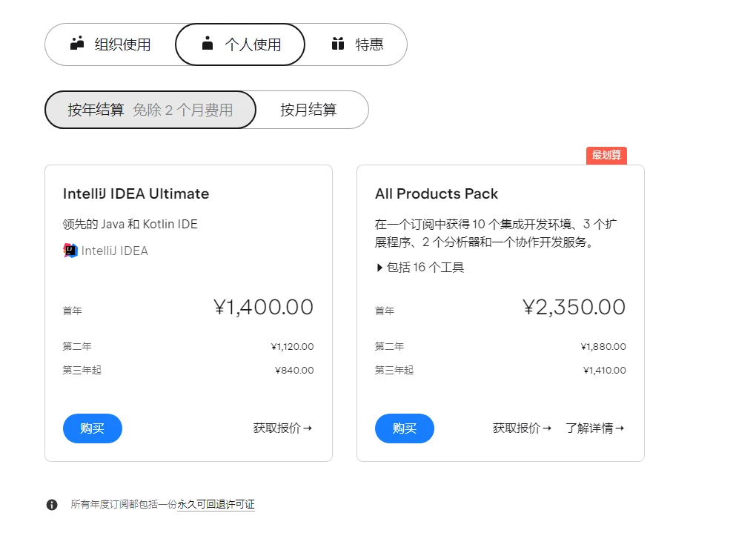Viewport: 756px width, 533px height.
Task: Click the gift box icon
Action: (x=338, y=44)
